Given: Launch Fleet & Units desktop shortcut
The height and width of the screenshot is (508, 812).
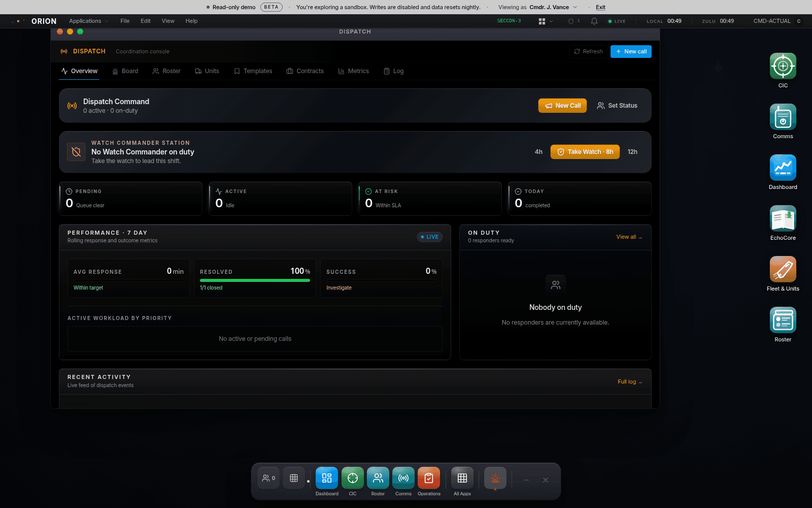Looking at the screenshot, I should (x=783, y=269).
